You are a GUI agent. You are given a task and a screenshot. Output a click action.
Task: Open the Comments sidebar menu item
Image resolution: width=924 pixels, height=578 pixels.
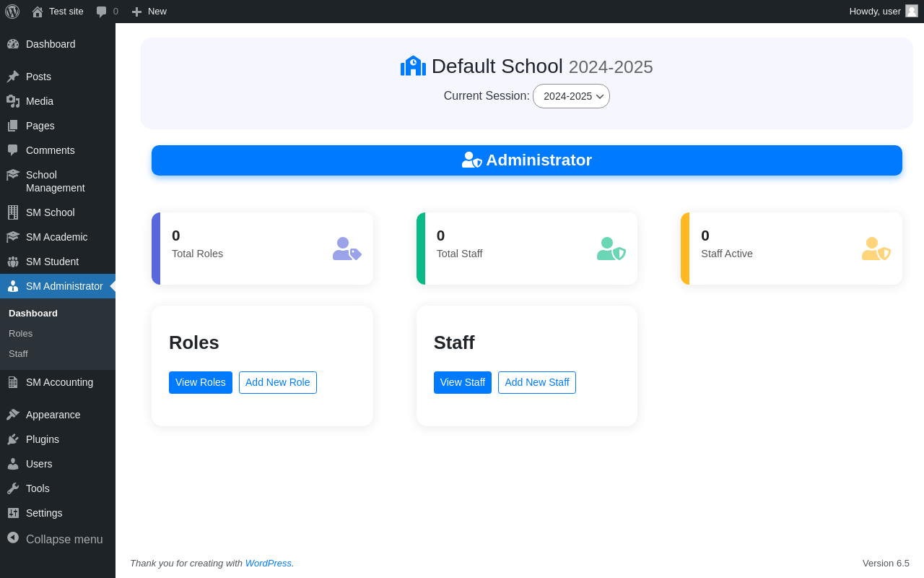point(58,150)
